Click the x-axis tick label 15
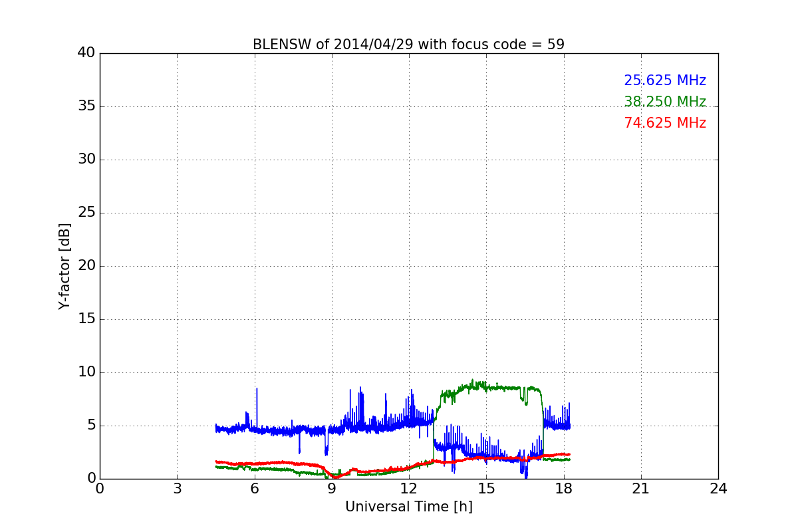 [486, 489]
